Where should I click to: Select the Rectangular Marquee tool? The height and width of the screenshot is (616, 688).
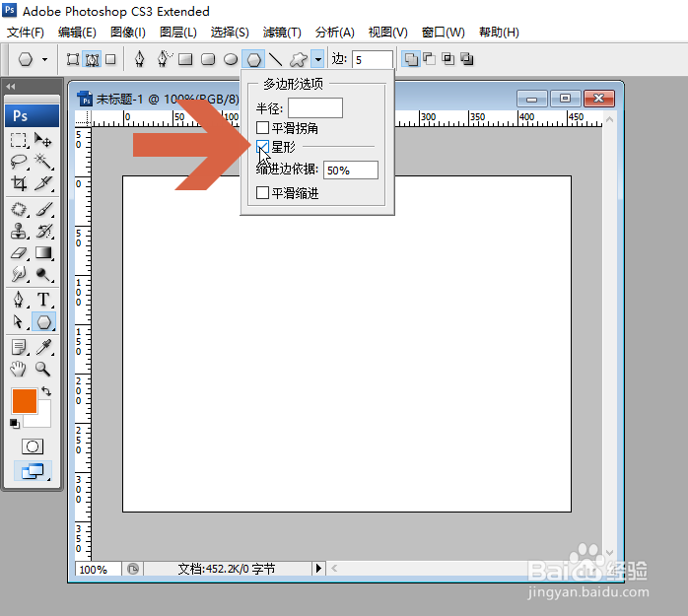(x=19, y=140)
